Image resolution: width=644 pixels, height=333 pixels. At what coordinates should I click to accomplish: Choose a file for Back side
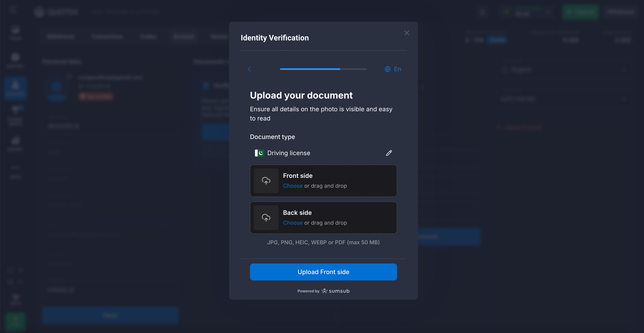293,223
